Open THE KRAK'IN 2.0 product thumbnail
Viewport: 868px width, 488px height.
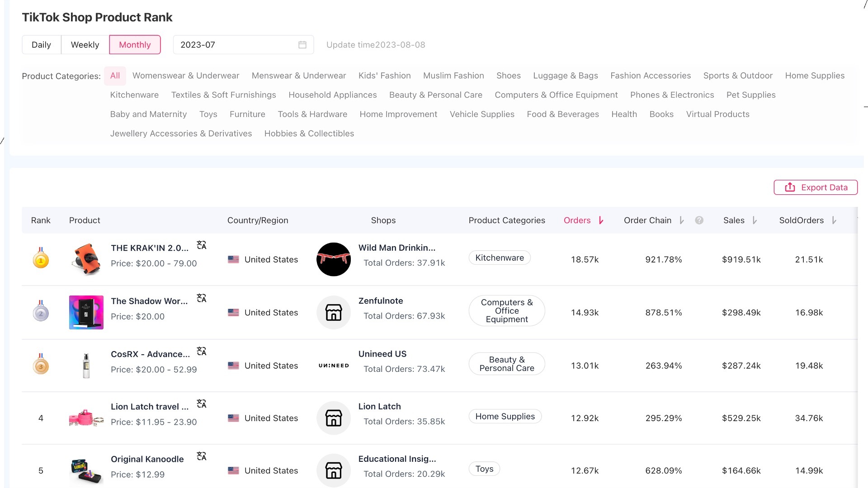point(86,259)
